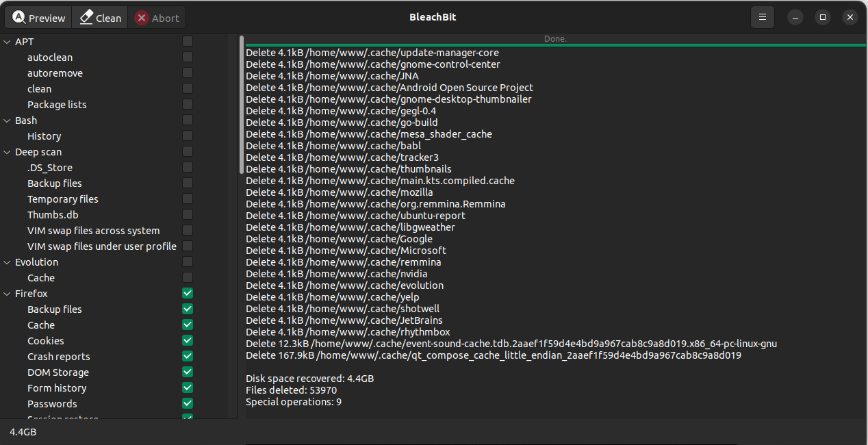
Task: Click the qt_compose_cache log line
Action: (x=494, y=355)
